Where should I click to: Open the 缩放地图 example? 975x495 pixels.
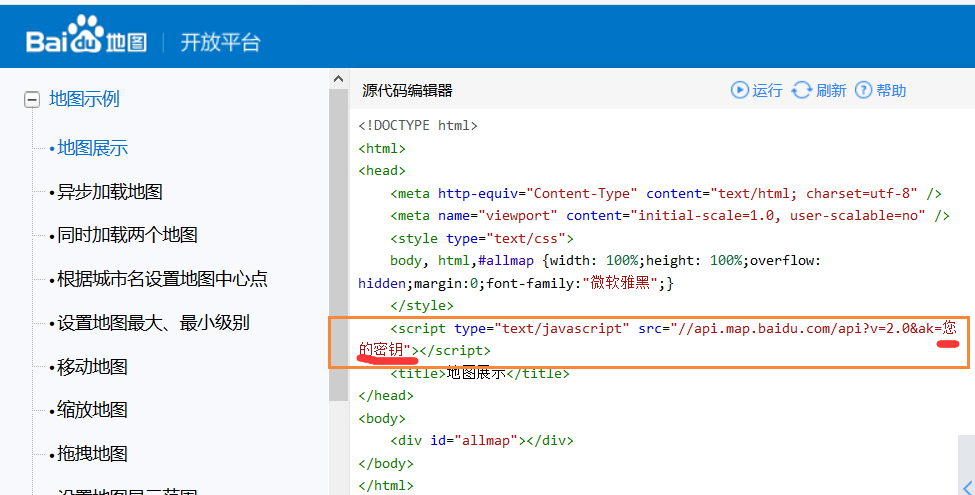[x=93, y=410]
